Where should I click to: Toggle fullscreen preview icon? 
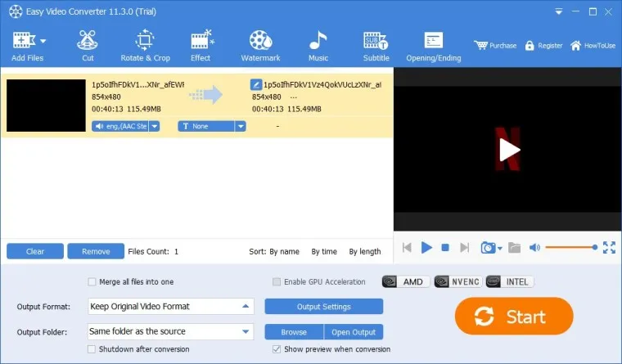point(609,247)
